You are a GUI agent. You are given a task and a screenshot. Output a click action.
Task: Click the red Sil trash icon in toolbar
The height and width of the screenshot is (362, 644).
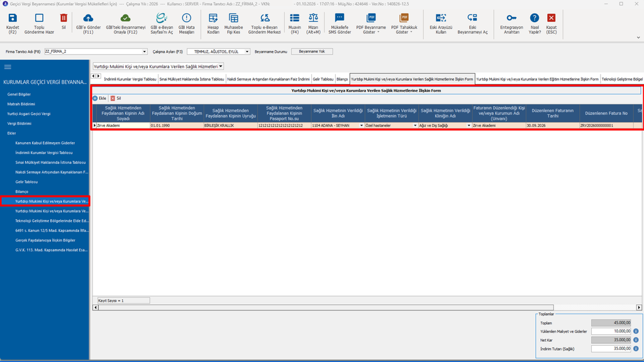coord(64,18)
